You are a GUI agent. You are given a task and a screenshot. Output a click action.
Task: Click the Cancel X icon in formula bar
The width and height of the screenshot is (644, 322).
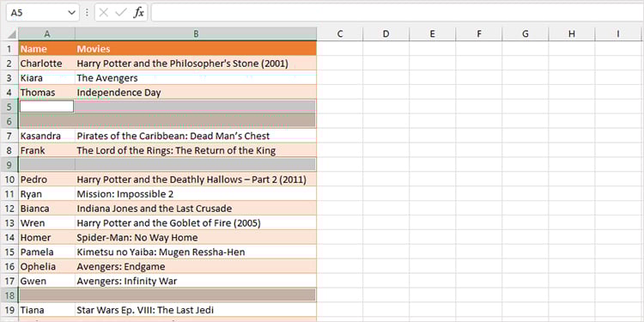tap(104, 13)
